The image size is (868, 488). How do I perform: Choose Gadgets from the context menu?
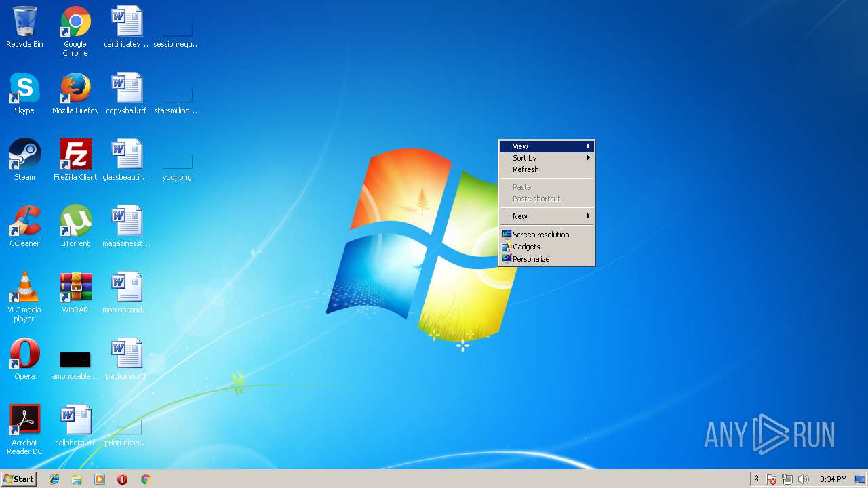pyautogui.click(x=547, y=247)
